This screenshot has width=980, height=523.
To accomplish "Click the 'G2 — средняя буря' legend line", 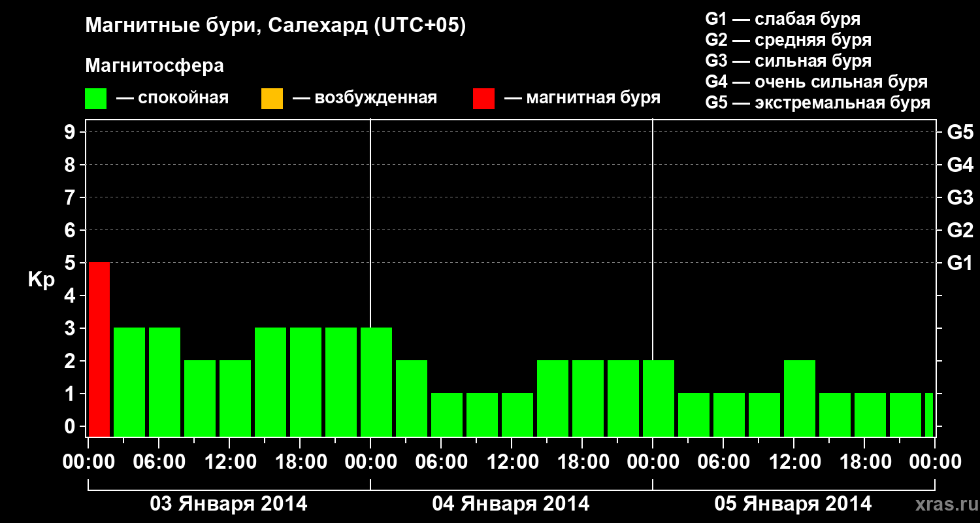I will pyautogui.click(x=788, y=40).
